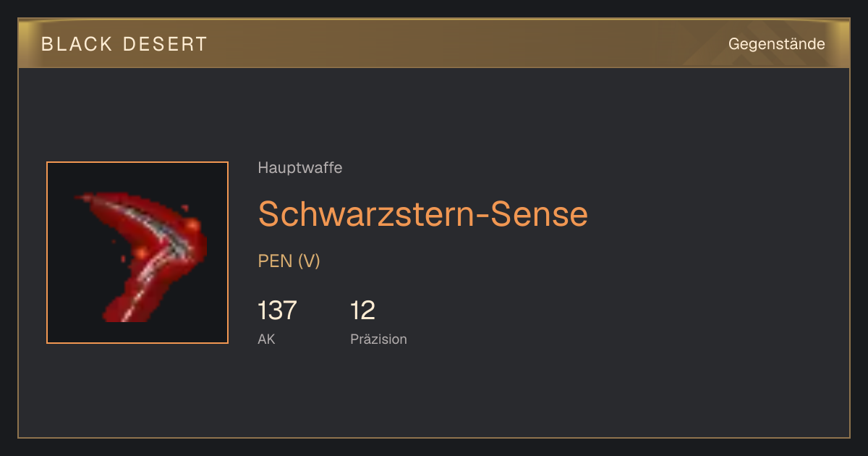Image resolution: width=868 pixels, height=456 pixels.
Task: Open the Schwarzstern-Sense item title
Action: click(423, 214)
